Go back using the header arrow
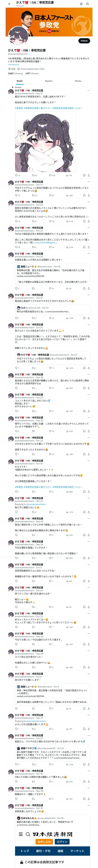The height and width of the screenshot is (868, 98). click(x=9, y=4)
